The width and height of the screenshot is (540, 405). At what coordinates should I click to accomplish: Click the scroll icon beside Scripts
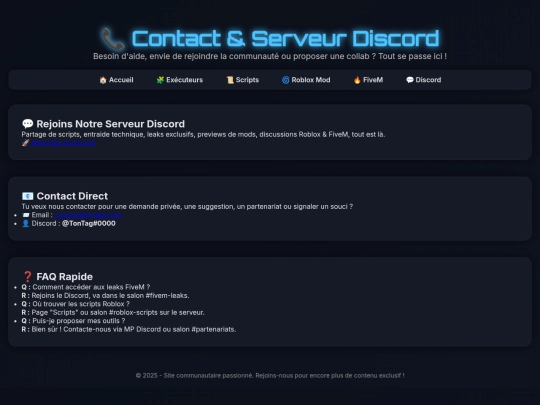point(230,80)
